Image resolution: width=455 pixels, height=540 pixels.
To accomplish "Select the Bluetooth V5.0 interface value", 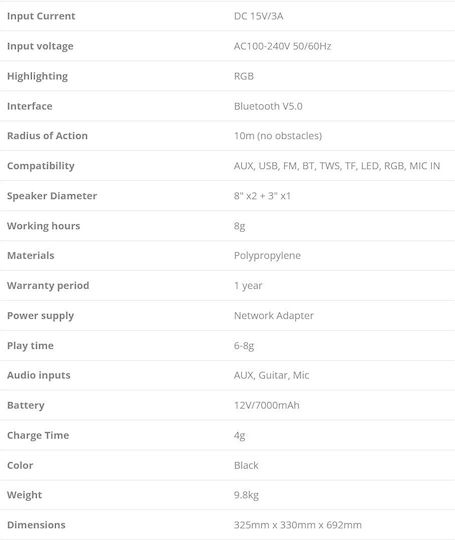I will point(268,106).
